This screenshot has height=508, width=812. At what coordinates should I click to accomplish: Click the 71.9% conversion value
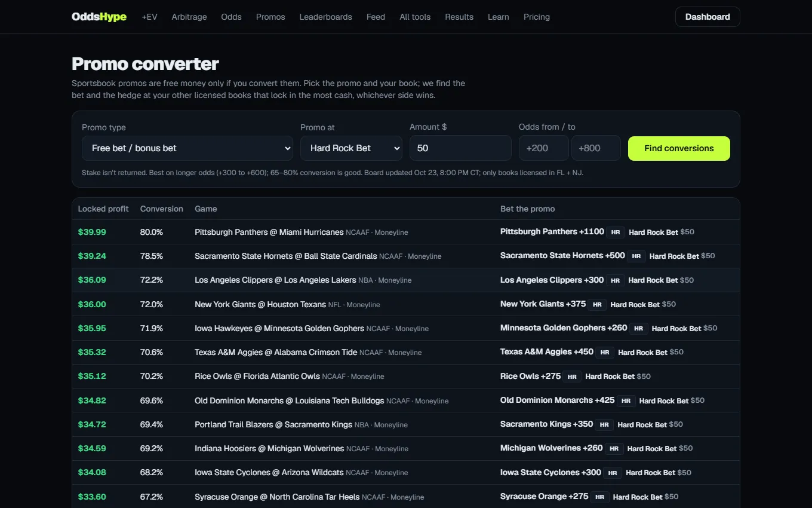[x=152, y=328]
